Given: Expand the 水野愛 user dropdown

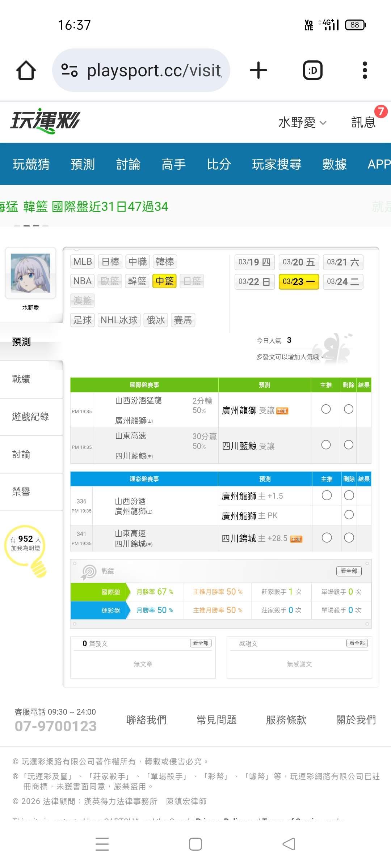Looking at the screenshot, I should [302, 123].
